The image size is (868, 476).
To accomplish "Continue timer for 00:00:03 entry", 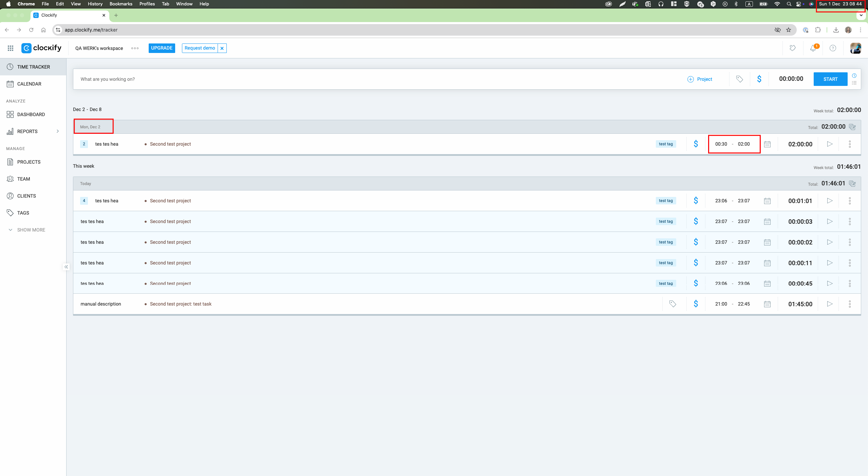I will click(x=830, y=221).
